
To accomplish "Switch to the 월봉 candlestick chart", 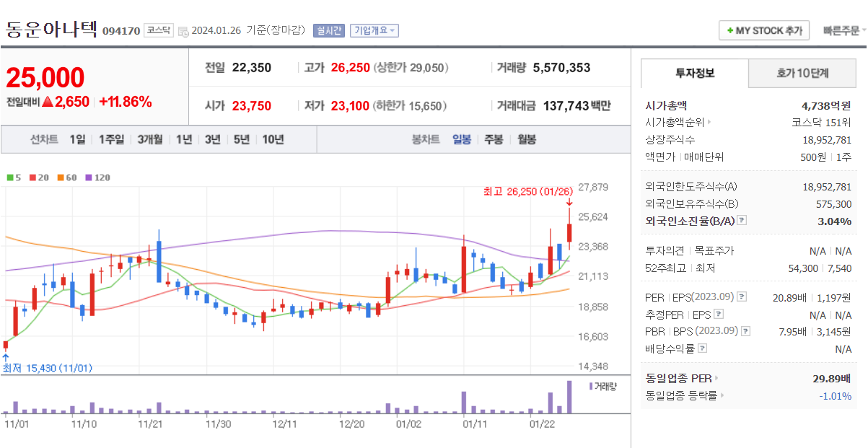I will click(x=527, y=140).
